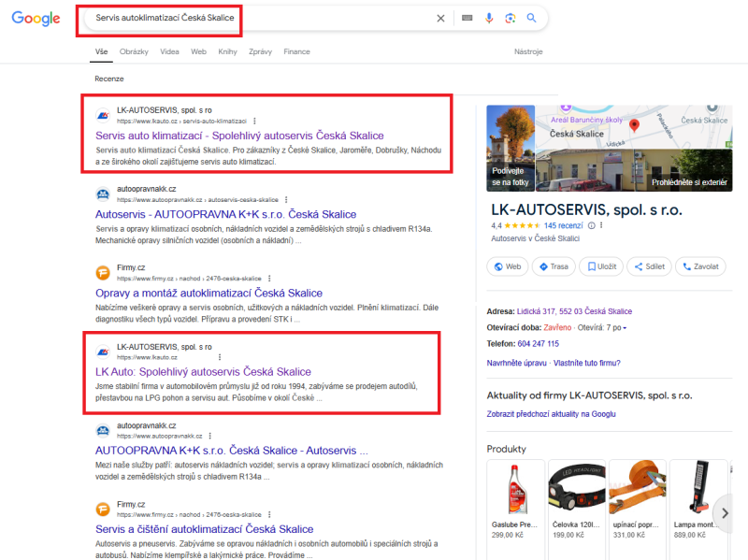Open the upínací popruh product card
Viewport: 748px width, 560px height.
point(638,510)
